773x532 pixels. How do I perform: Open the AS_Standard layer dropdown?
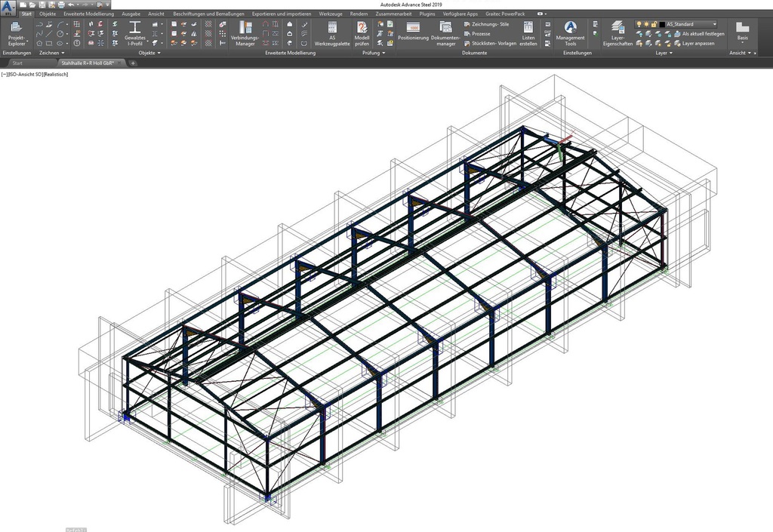(714, 24)
